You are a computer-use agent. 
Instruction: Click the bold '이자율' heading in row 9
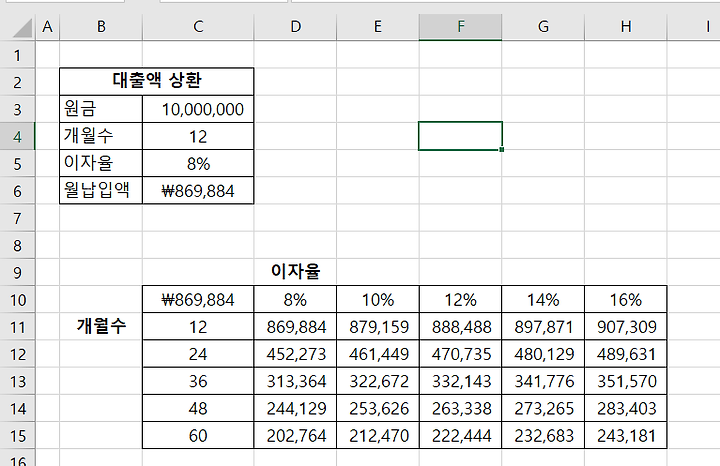[295, 271]
